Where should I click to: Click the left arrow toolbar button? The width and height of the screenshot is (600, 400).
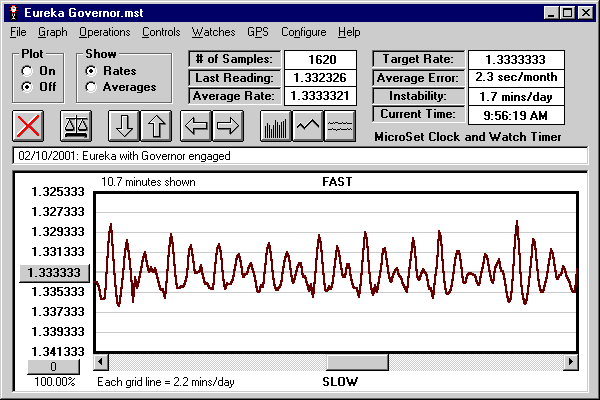pyautogui.click(x=196, y=126)
